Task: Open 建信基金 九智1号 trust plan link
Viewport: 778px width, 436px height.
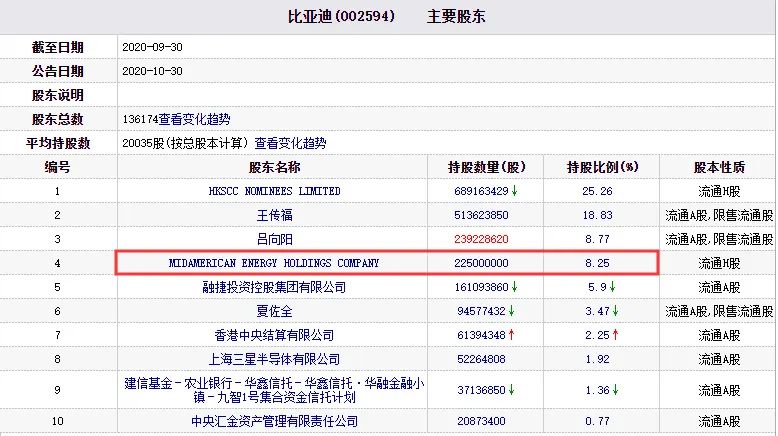Action: (x=274, y=390)
